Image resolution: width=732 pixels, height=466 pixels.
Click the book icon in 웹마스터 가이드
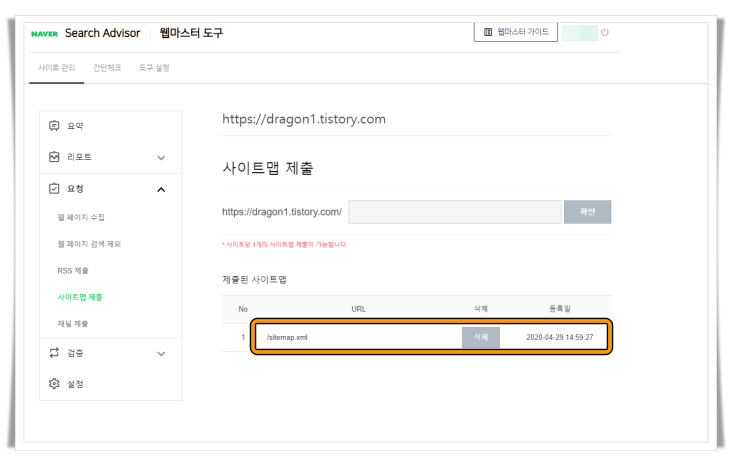488,32
